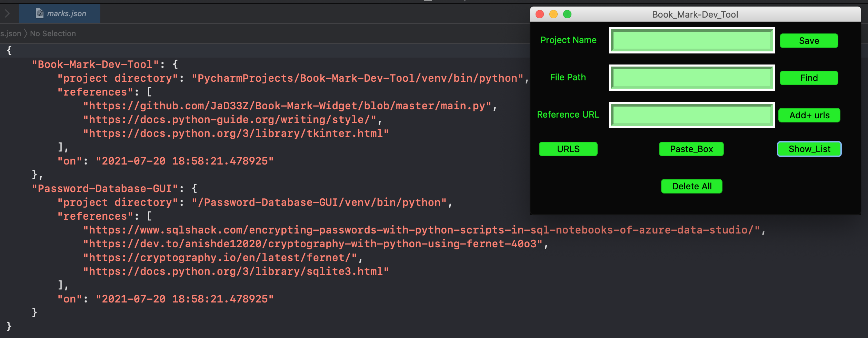Click the Show_List button
Screen dimensions: 868x338
[x=809, y=149]
